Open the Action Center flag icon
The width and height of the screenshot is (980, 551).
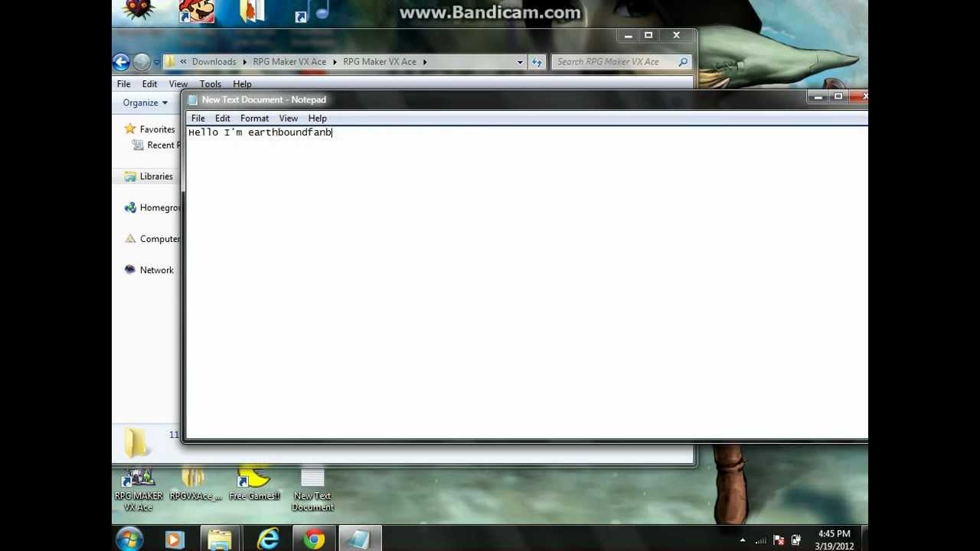(779, 540)
